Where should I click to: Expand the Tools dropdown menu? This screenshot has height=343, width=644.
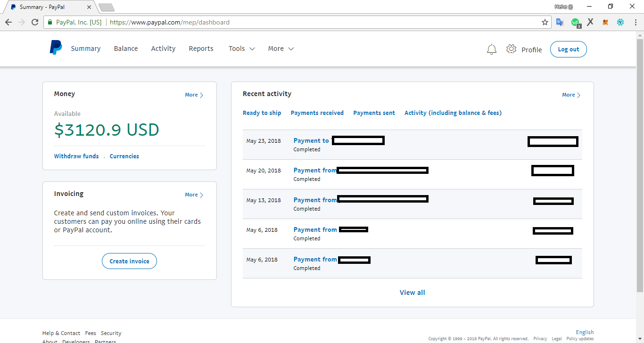(x=242, y=49)
